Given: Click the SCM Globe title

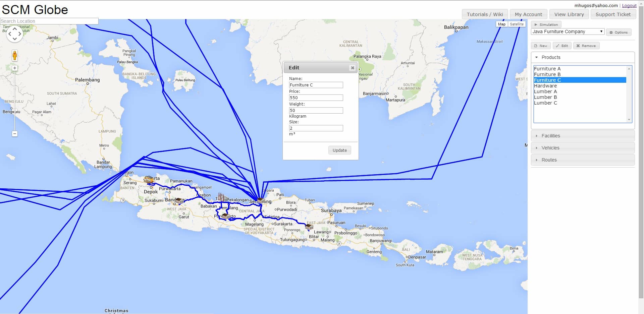Looking at the screenshot, I should [x=35, y=10].
